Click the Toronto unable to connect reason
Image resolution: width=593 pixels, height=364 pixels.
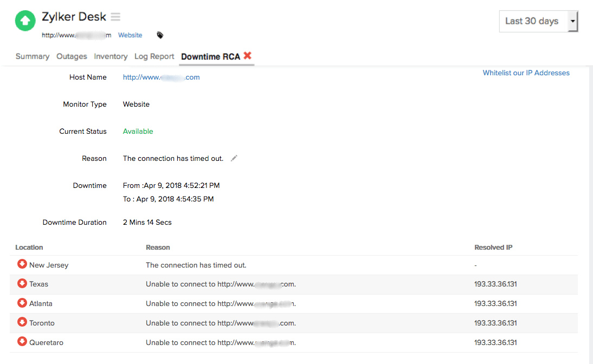pyautogui.click(x=221, y=323)
